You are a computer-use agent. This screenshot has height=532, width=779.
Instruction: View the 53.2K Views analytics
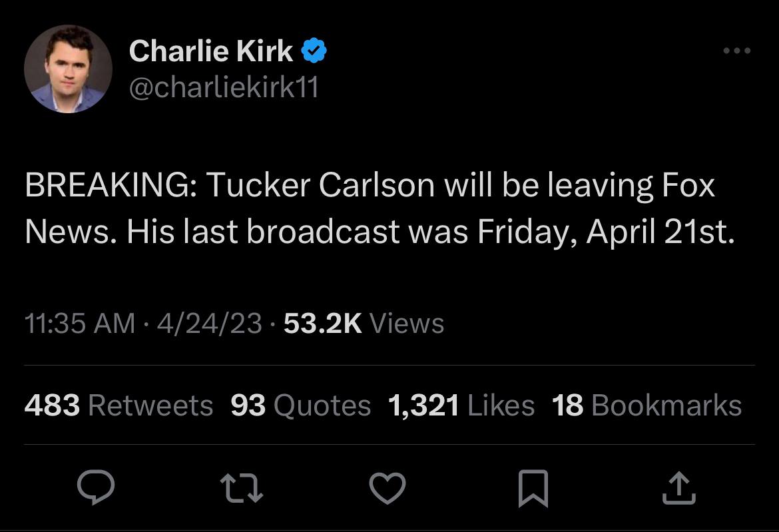[x=364, y=324]
